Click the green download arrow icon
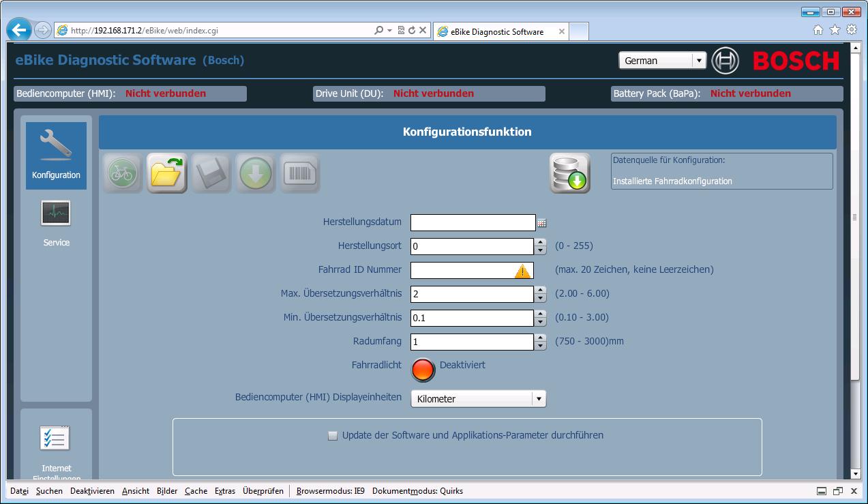This screenshot has width=868, height=504. (256, 173)
